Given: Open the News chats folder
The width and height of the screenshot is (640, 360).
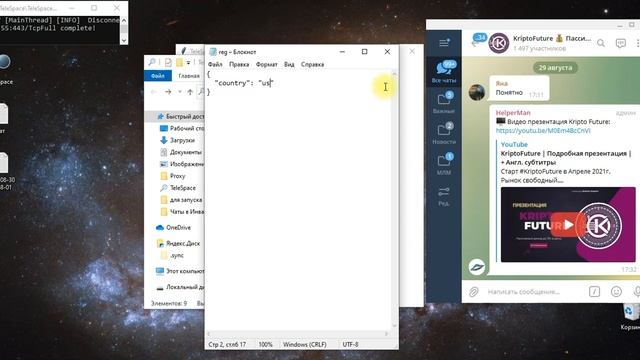Looking at the screenshot, I should click(444, 133).
